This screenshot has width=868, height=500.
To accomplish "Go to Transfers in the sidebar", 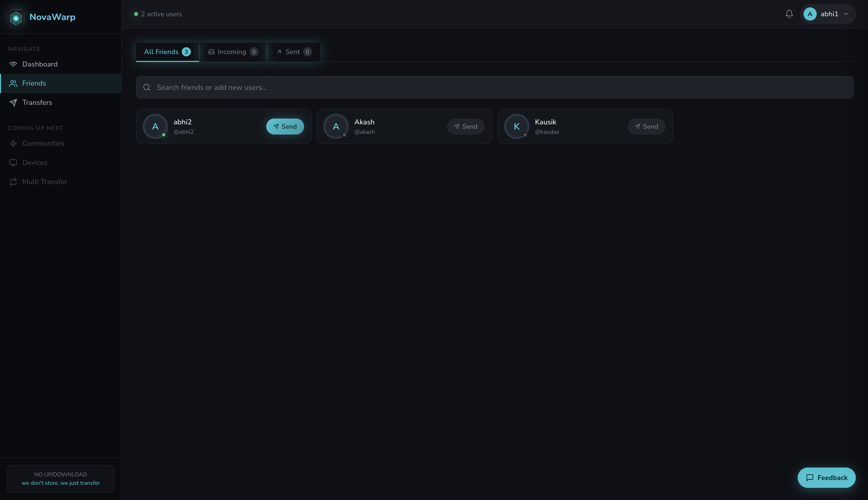I will (x=61, y=103).
